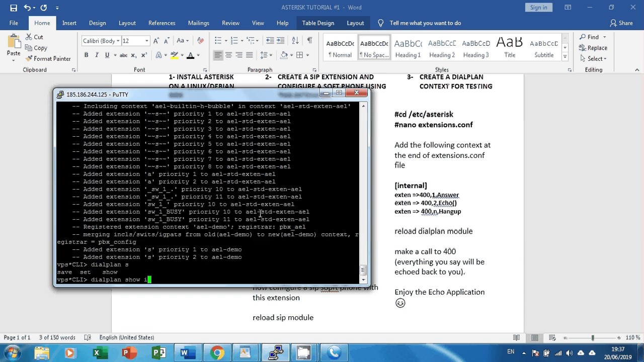Open the References tab
Screen dimensions: 644x362
click(162, 23)
